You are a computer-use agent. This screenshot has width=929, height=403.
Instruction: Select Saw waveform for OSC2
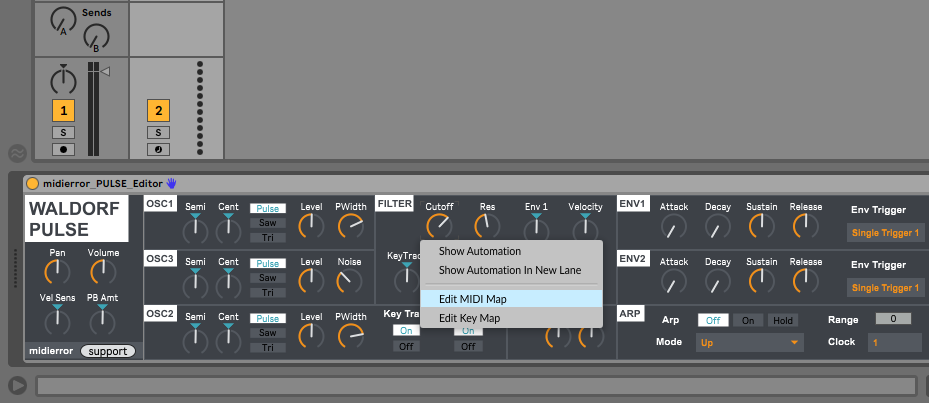[268, 332]
